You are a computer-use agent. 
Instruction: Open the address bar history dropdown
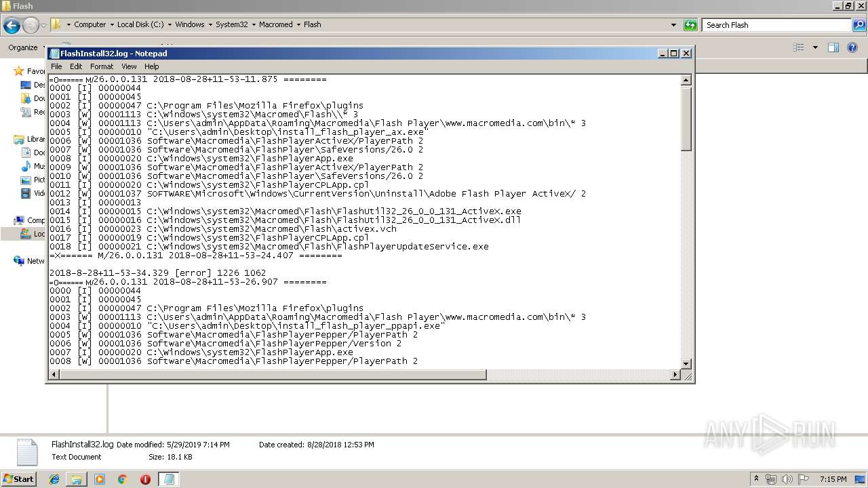673,25
